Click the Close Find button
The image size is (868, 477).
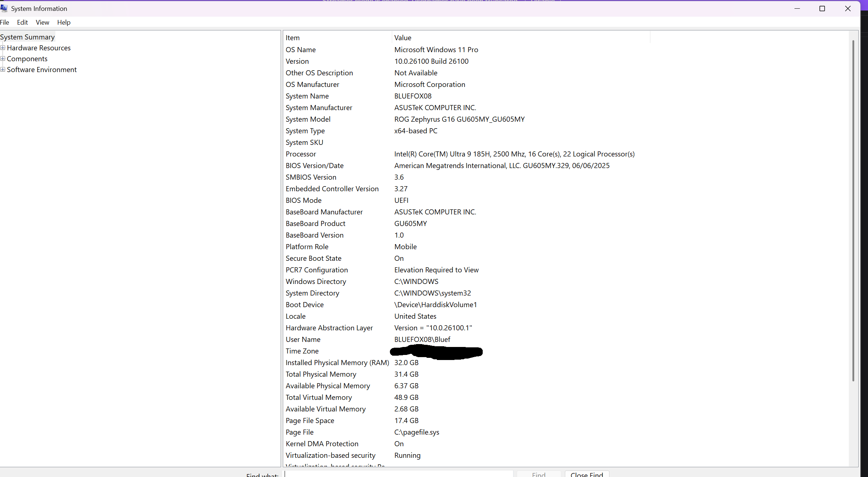click(587, 474)
